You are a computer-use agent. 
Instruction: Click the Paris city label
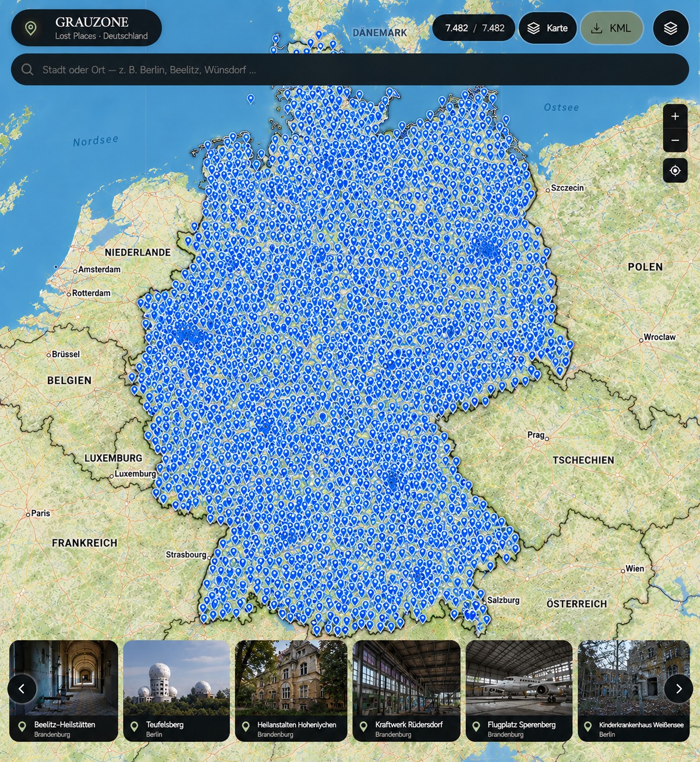coord(40,513)
